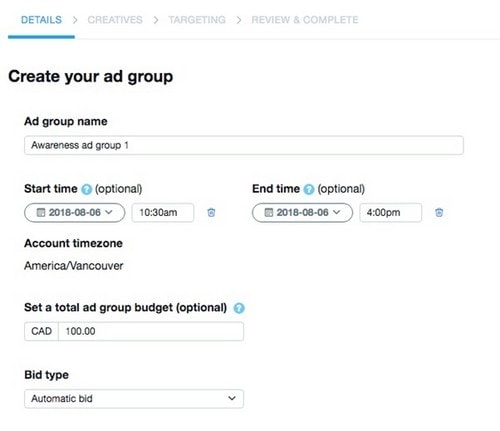Click the 4:00pm end time field
This screenshot has height=431, width=500.
(390, 213)
